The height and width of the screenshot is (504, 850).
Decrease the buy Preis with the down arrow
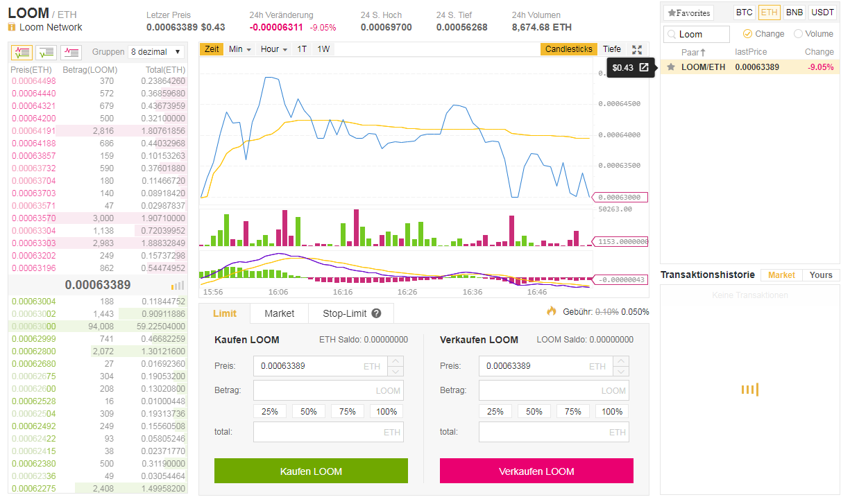pyautogui.click(x=395, y=371)
